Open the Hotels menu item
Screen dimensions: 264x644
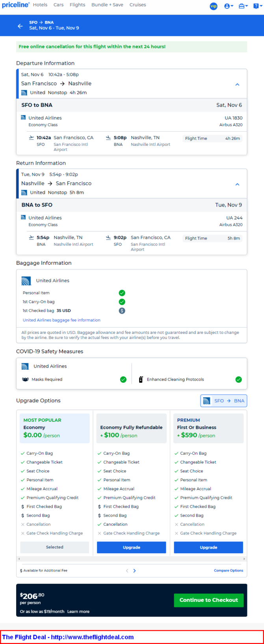[x=40, y=5]
